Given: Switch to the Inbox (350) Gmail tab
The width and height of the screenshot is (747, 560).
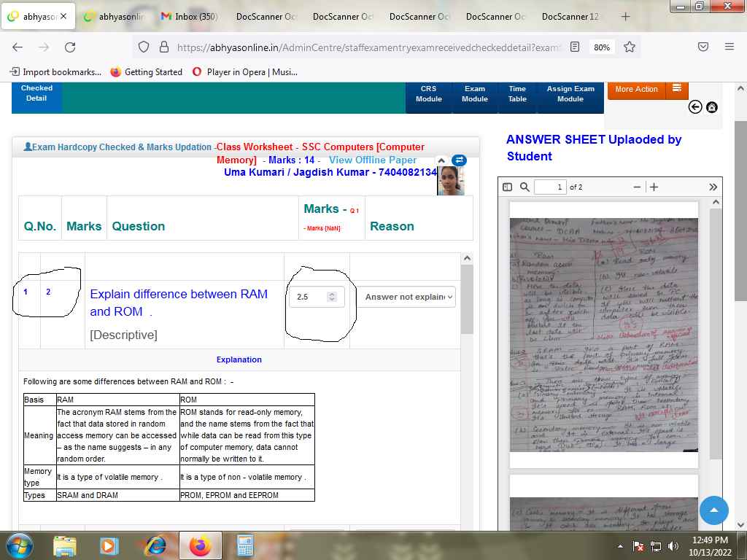Looking at the screenshot, I should 188,16.
